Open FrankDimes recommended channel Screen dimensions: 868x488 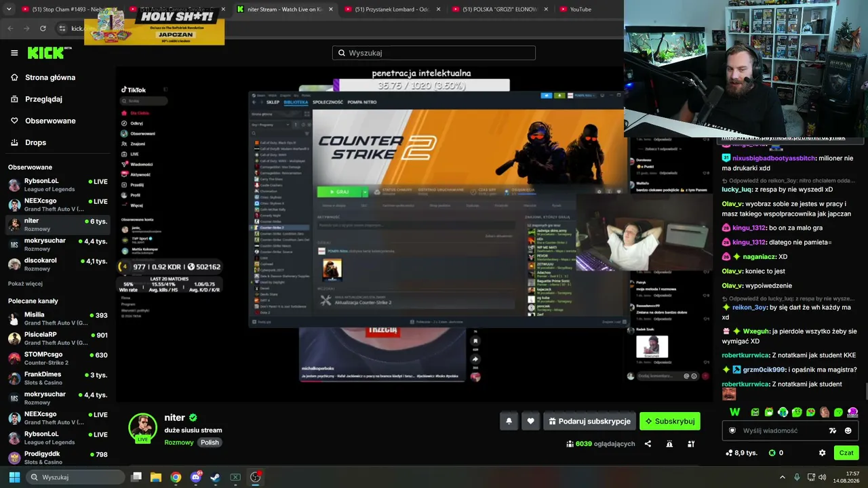point(58,378)
